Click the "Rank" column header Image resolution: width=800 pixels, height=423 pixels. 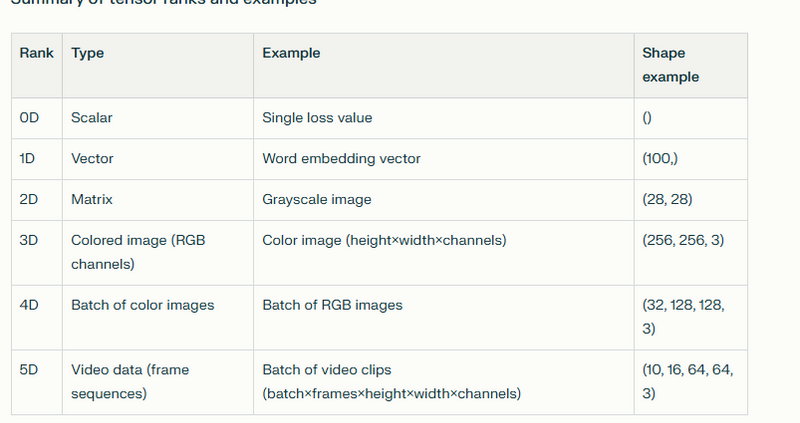coord(37,53)
